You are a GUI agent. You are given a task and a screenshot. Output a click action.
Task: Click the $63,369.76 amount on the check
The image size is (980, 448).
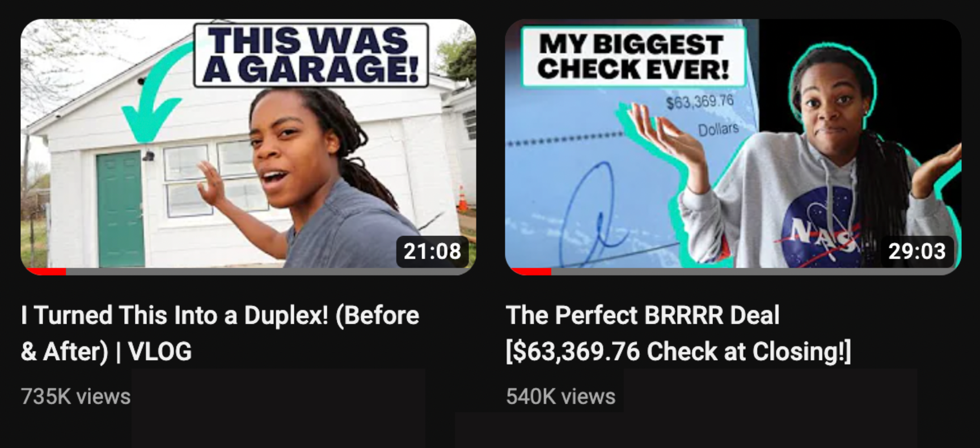[x=700, y=102]
